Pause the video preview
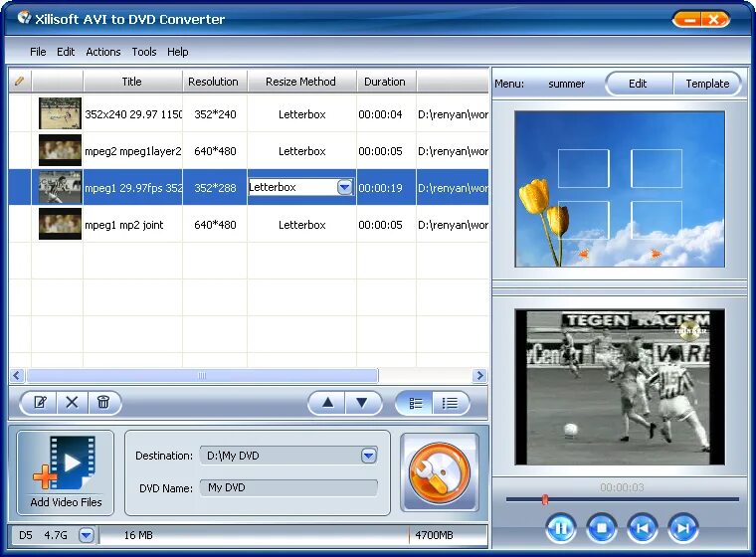The image size is (756, 557). (561, 528)
